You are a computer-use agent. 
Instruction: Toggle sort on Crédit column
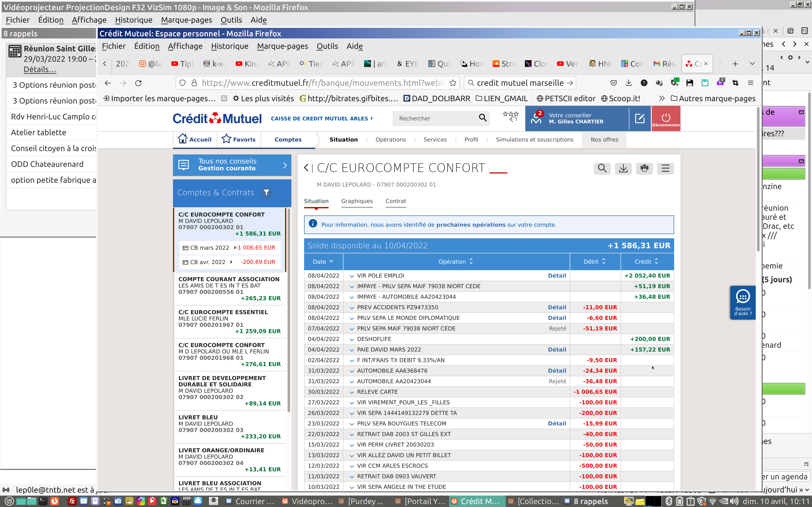pyautogui.click(x=656, y=262)
